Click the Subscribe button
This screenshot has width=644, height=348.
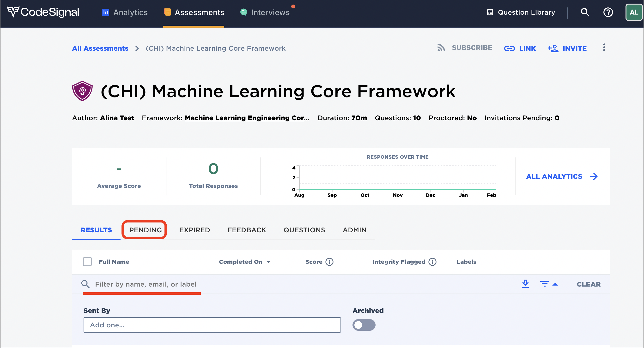(x=464, y=48)
